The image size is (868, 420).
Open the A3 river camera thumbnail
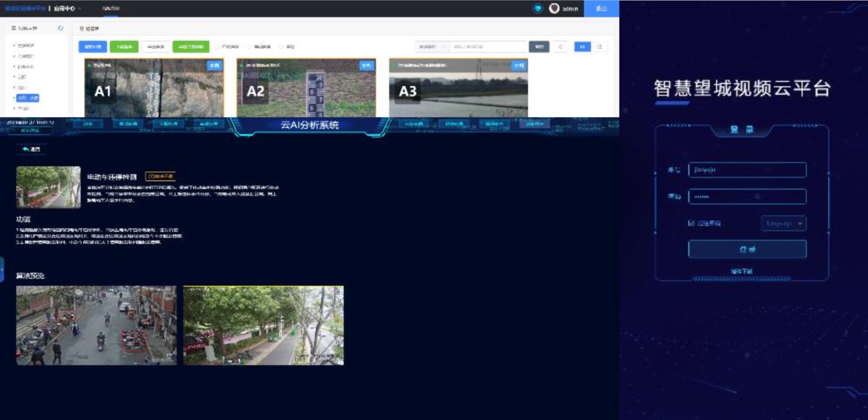tap(458, 88)
